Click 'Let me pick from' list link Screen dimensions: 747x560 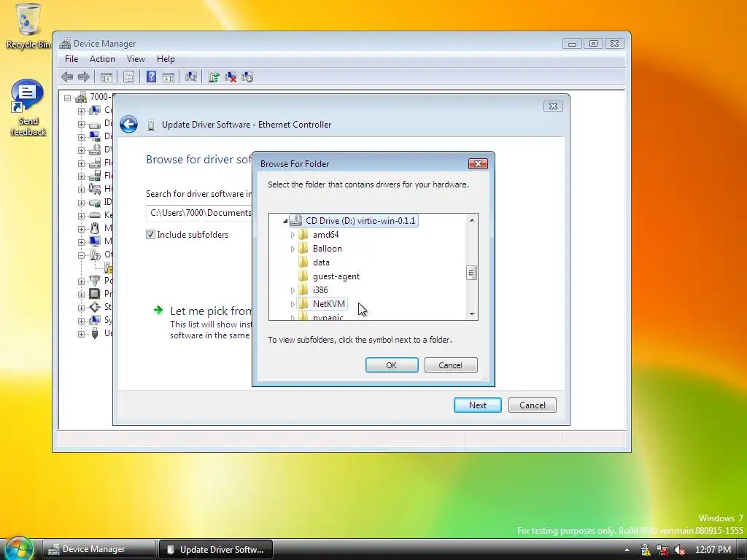[211, 311]
